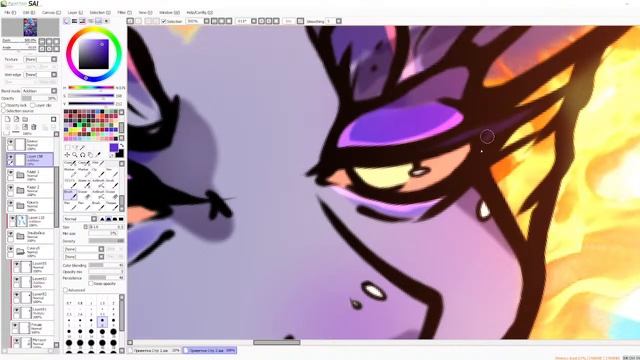Select the highlighted Brush tool preset
Screen dimensions: 640x360
[70, 194]
